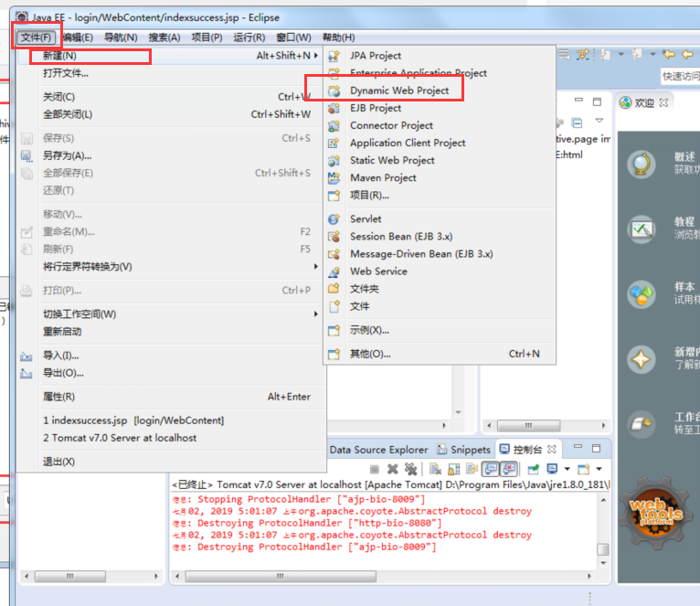Click the console vertical scrollbar thumb

point(603,548)
